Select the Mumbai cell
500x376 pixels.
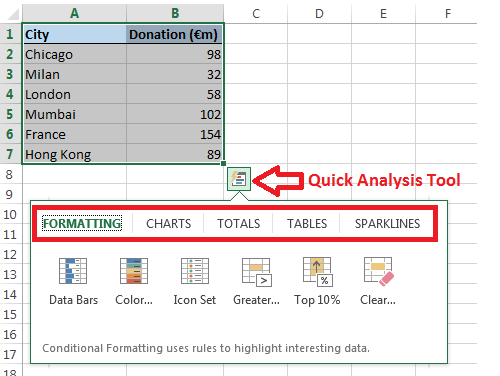click(x=75, y=114)
